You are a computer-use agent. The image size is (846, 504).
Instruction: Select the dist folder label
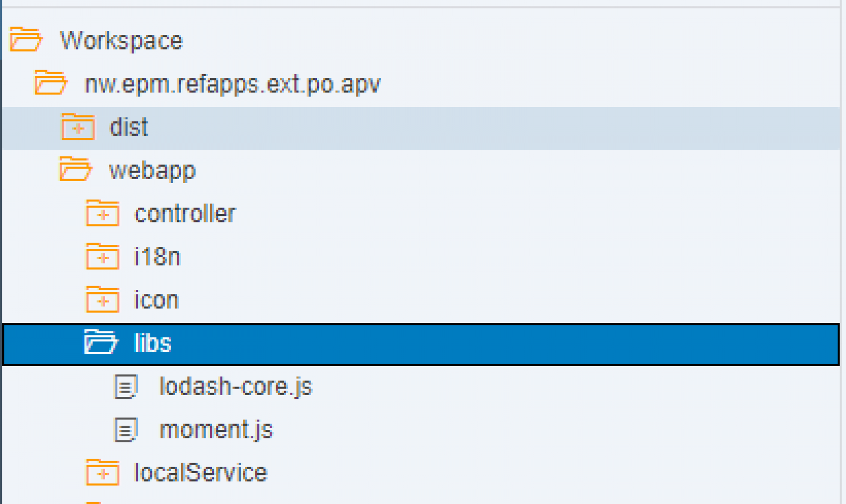coord(129,127)
